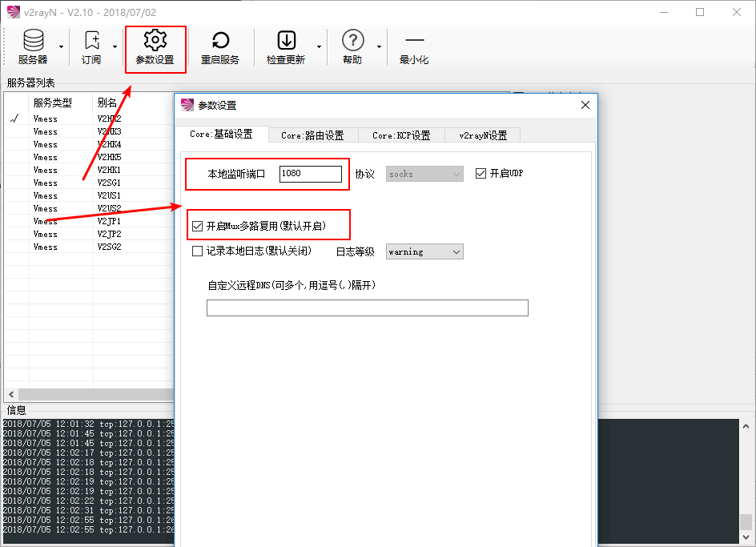Viewport: 756px width, 547px height.
Task: Click log line at 12:02:31
Action: tap(89, 510)
